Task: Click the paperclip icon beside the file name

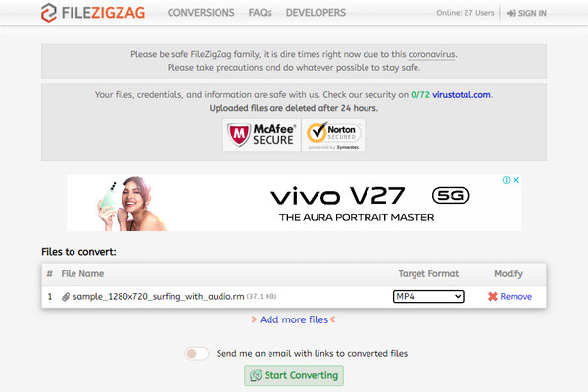Action: pos(66,297)
